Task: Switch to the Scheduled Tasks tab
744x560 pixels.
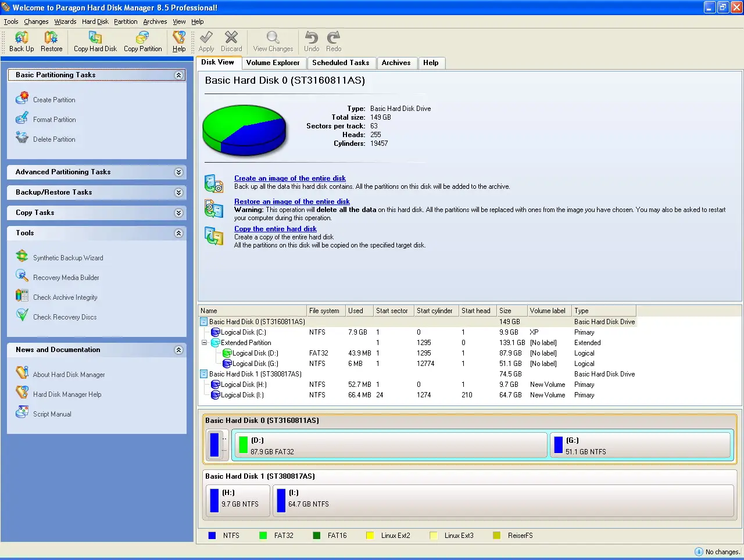Action: [x=341, y=63]
